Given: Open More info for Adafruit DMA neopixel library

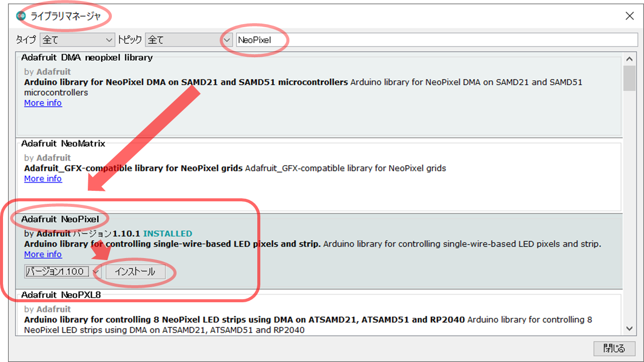Looking at the screenshot, I should pyautogui.click(x=43, y=103).
